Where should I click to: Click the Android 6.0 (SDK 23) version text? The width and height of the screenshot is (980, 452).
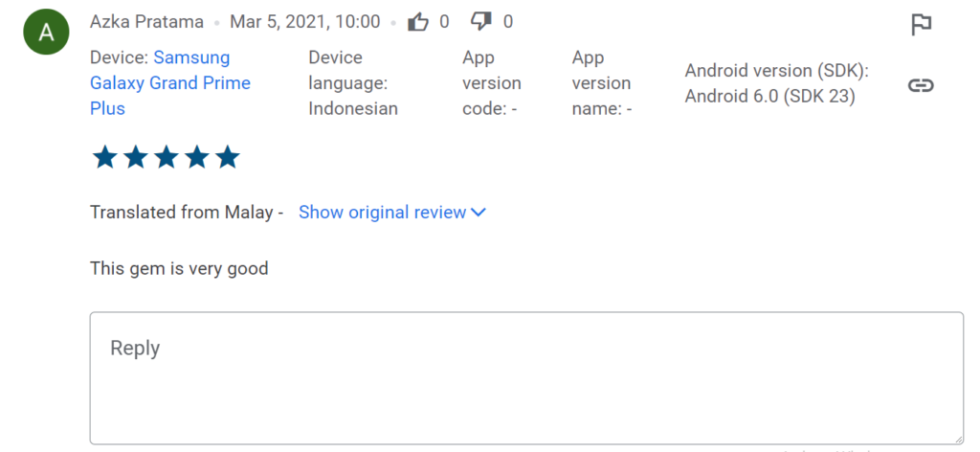pos(769,96)
